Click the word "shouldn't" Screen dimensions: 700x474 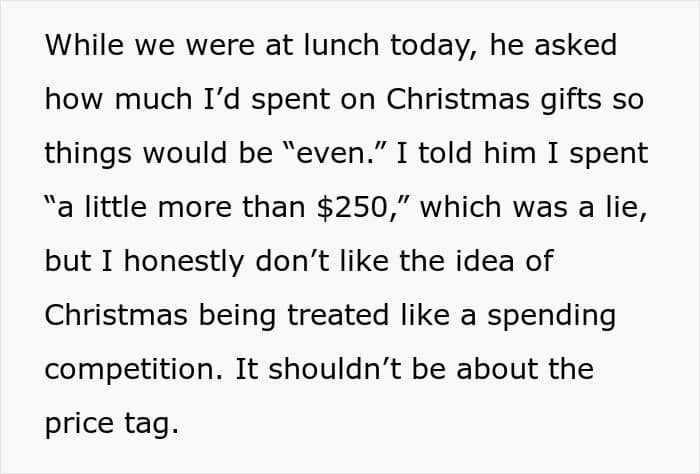tap(326, 370)
